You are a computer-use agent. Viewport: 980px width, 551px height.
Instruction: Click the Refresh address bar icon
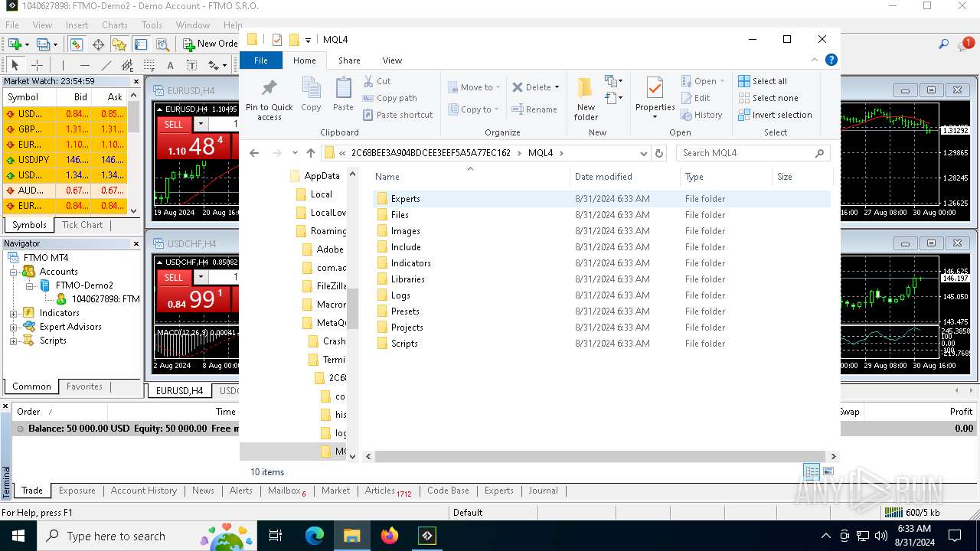(x=658, y=153)
